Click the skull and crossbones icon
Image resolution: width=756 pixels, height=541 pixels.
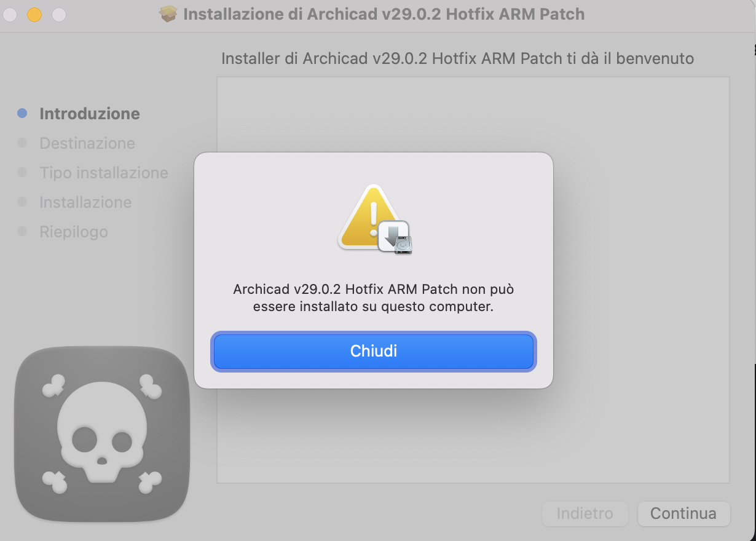coord(102,433)
